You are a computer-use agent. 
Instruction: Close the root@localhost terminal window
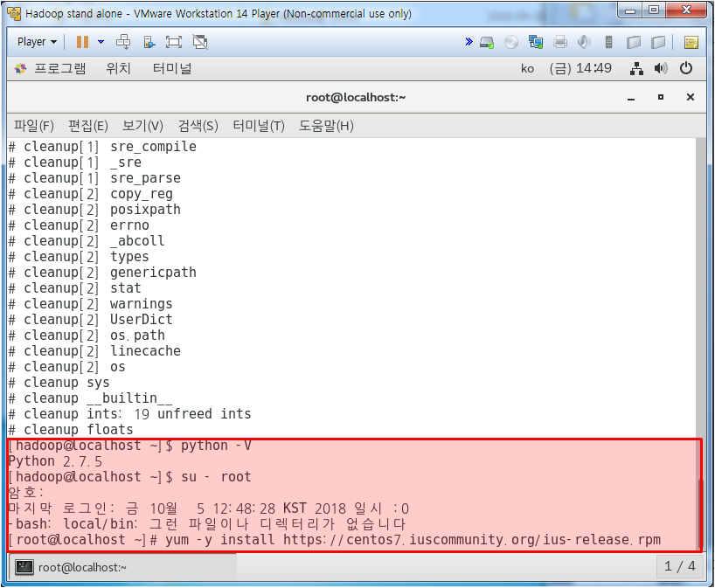click(x=691, y=97)
